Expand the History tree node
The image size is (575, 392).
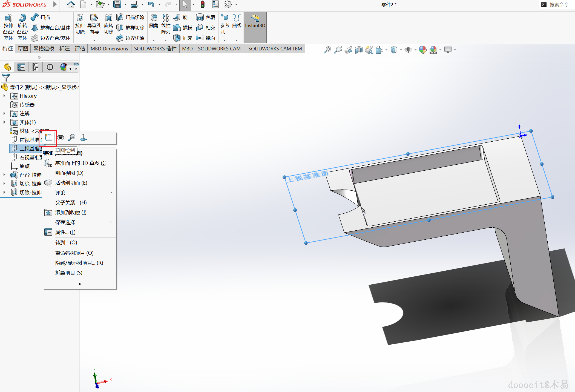pos(4,96)
